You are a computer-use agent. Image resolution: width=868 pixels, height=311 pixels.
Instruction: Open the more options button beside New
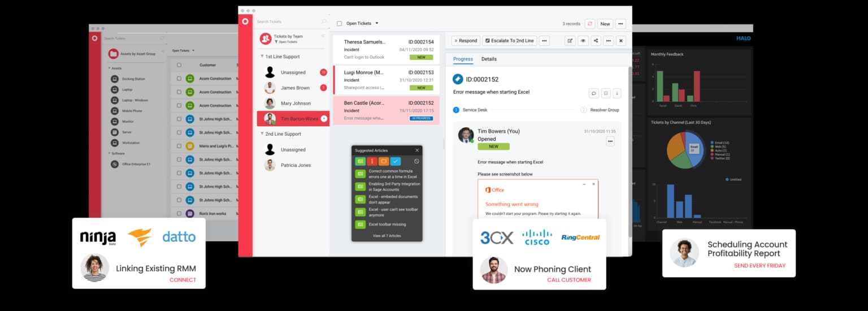pos(620,24)
